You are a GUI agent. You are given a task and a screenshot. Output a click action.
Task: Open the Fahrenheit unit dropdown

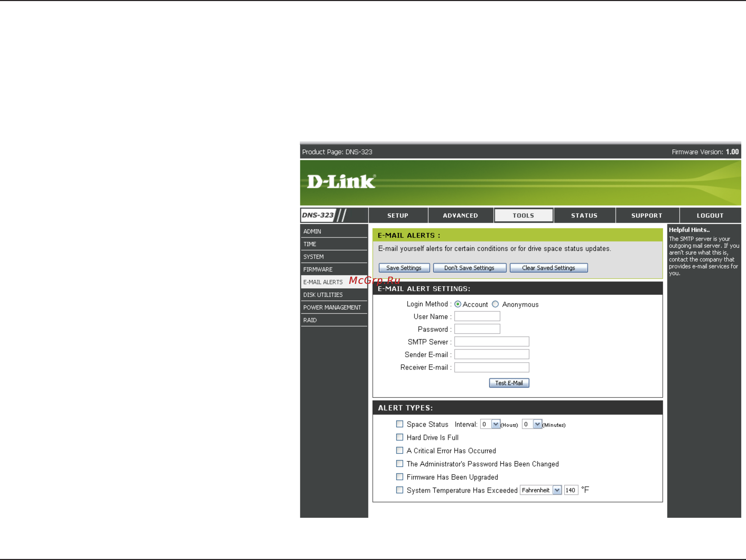click(541, 490)
